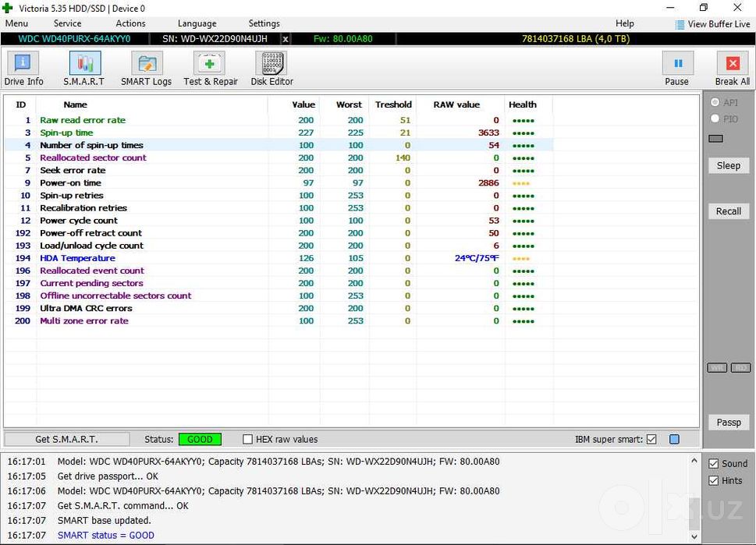Screen dimensions: 756x545
Task: Select the Power-on time attribute row
Action: point(279,183)
